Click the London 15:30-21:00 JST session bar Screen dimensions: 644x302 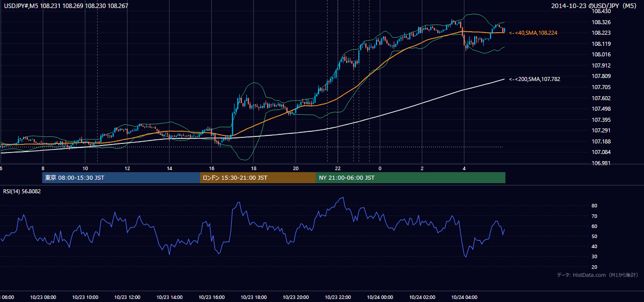coord(258,178)
